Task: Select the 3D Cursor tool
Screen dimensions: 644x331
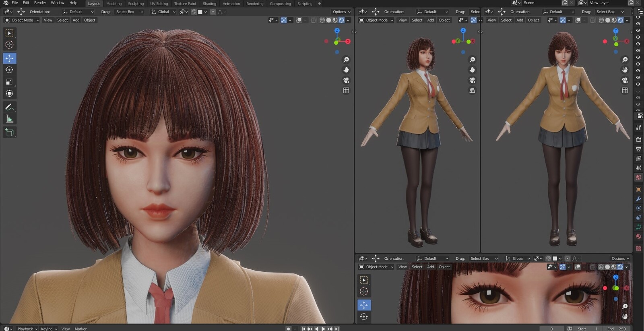Action: pos(9,45)
